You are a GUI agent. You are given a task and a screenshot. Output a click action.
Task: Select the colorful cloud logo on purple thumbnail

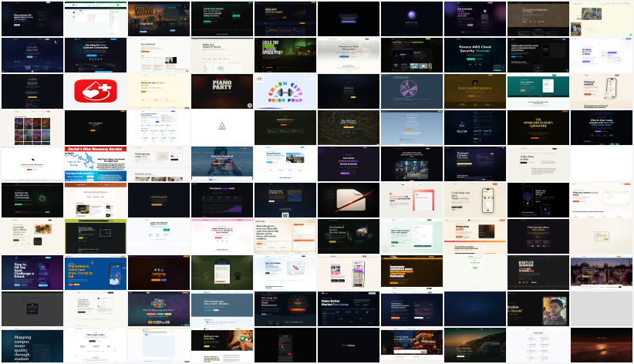click(159, 308)
